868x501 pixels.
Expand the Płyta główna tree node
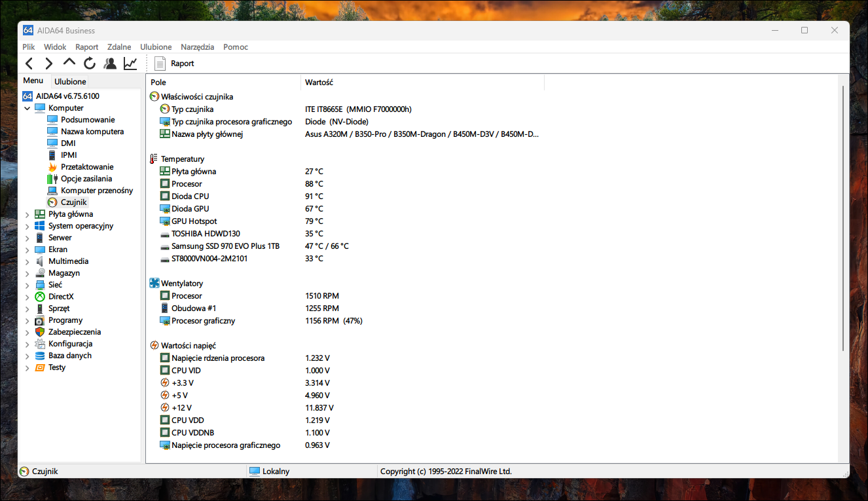(x=27, y=214)
